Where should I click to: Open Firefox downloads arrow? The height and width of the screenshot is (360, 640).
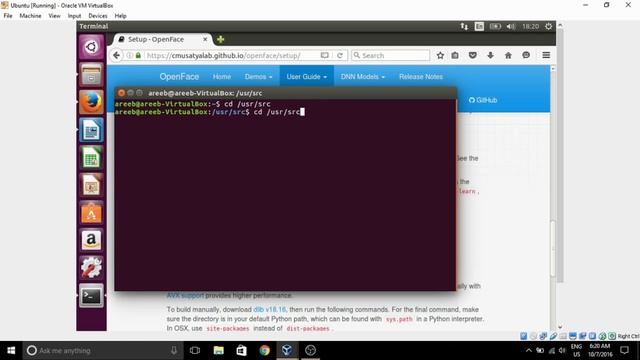pos(491,55)
